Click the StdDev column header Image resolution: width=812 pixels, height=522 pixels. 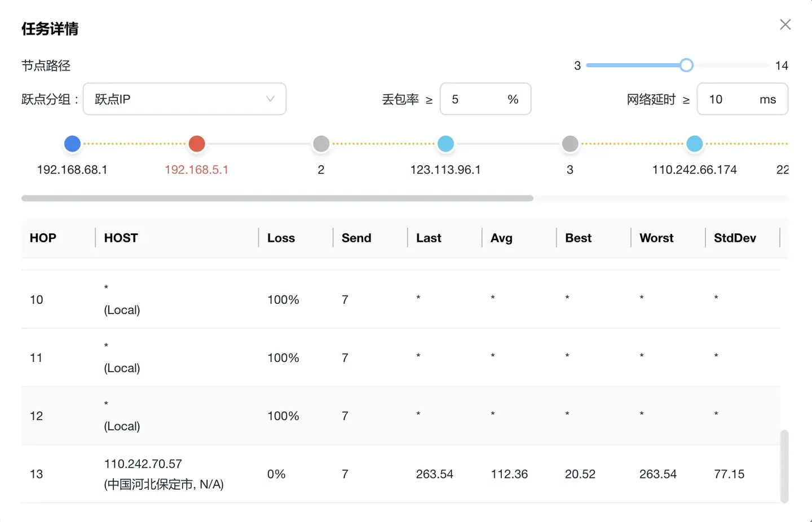[x=734, y=238]
